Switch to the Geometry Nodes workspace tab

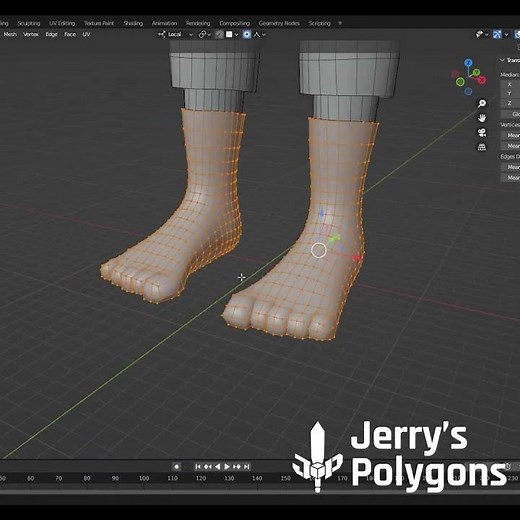[x=279, y=23]
